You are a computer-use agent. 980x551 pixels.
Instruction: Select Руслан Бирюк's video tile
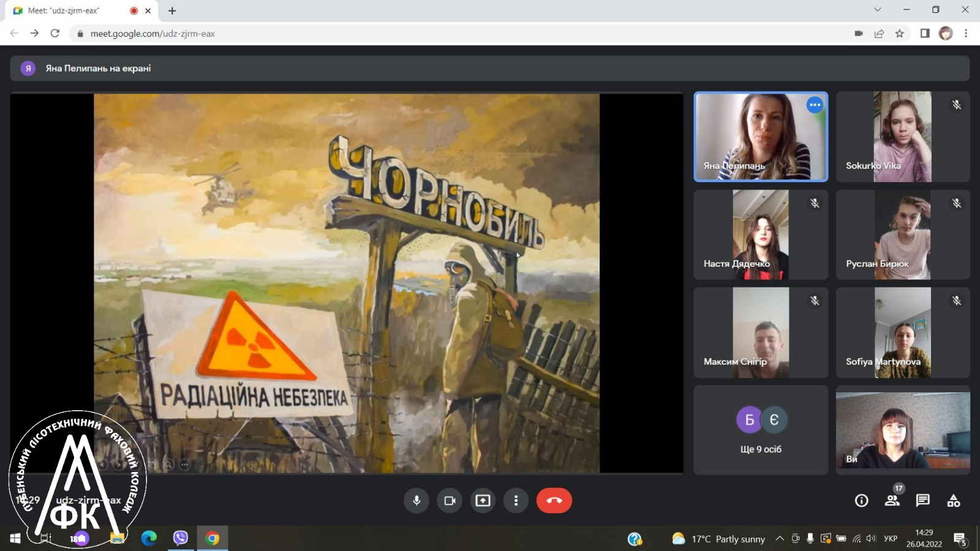(903, 234)
